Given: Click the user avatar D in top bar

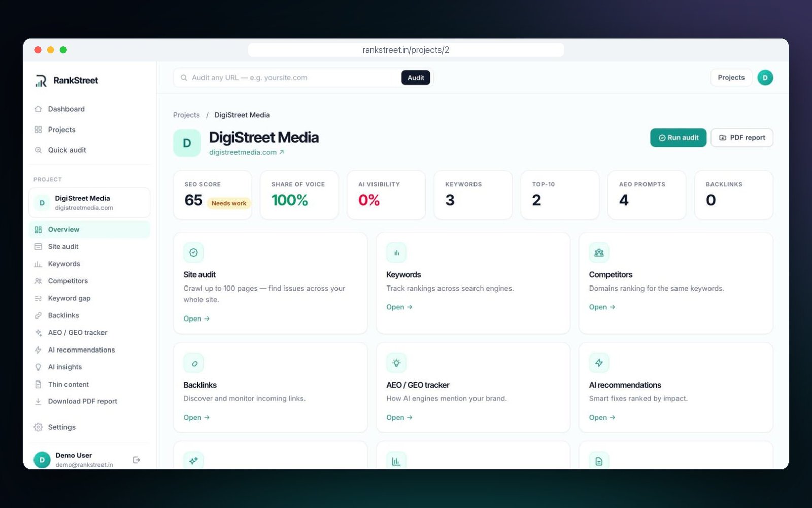Looking at the screenshot, I should coord(765,78).
